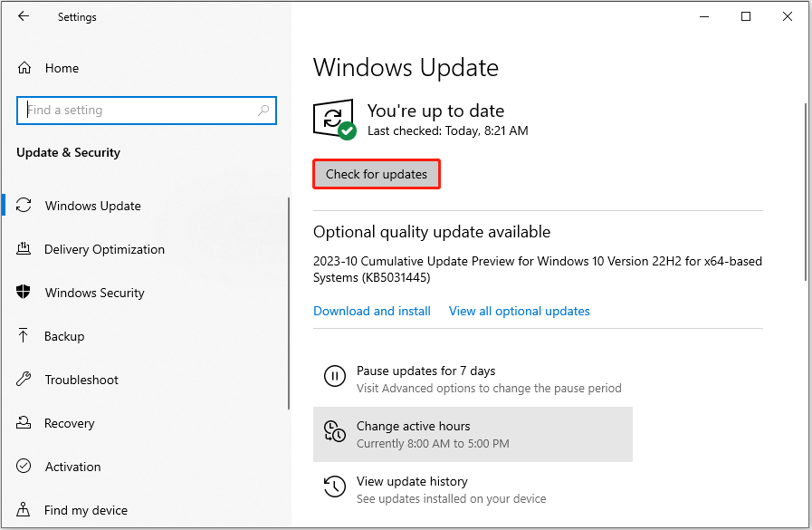Click the update history clock icon

334,487
